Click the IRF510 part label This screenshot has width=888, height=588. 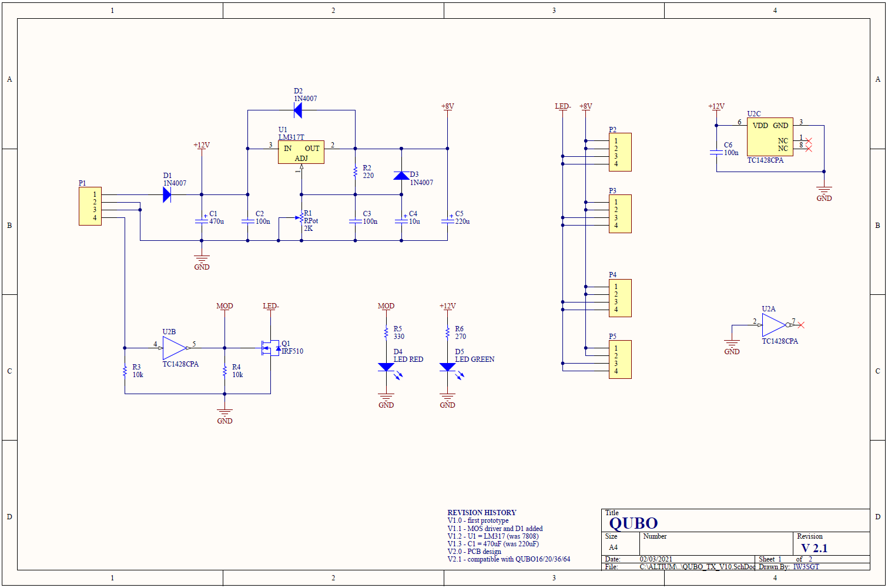293,351
